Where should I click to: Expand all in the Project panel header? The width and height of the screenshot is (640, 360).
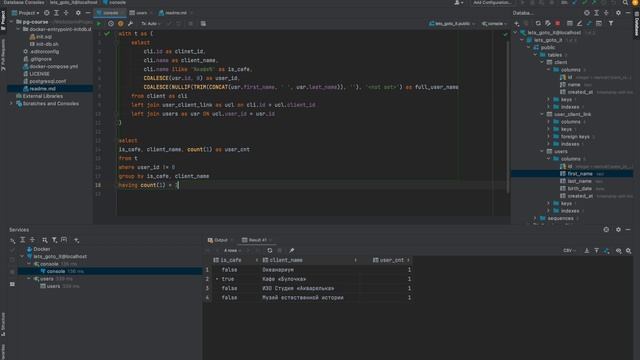click(56, 13)
